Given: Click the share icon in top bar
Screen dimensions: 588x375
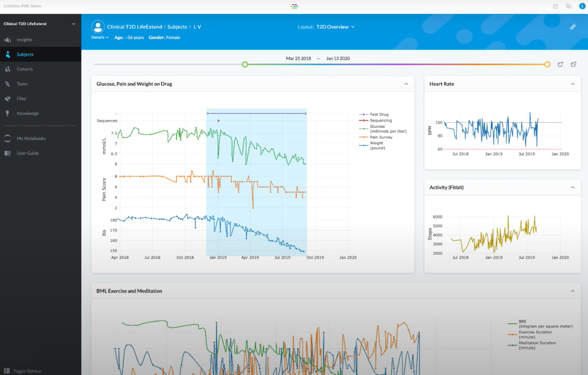Looking at the screenshot, I should tap(555, 6).
